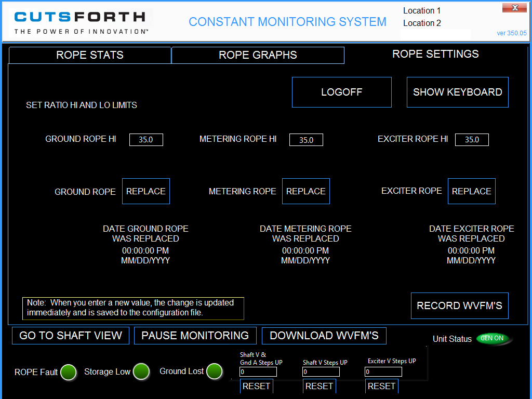Click the Unit Status label
This screenshot has height=399, width=532.
point(452,339)
